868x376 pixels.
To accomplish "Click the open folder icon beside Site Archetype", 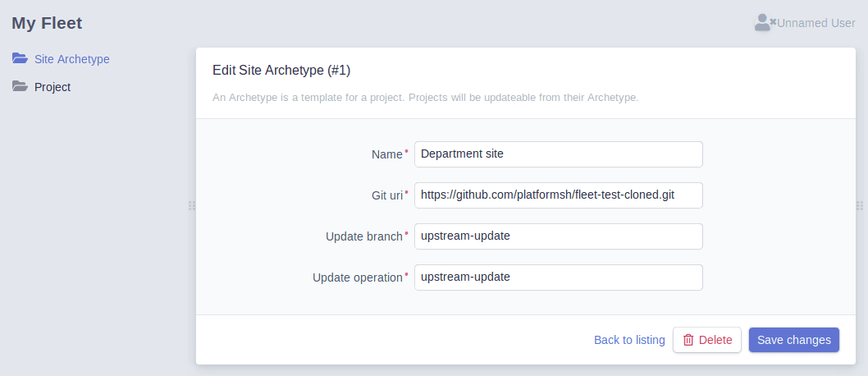I will tap(20, 58).
